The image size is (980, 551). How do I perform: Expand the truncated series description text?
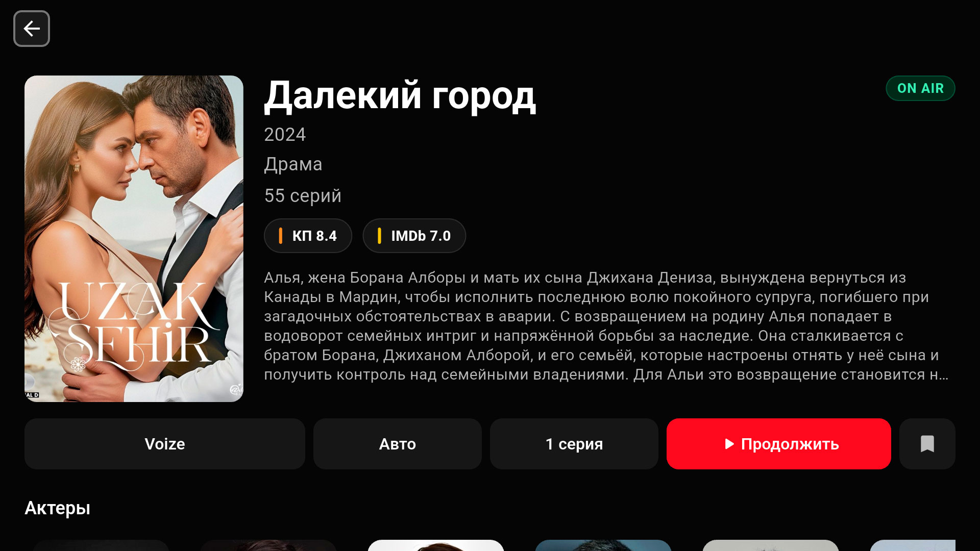click(x=606, y=326)
